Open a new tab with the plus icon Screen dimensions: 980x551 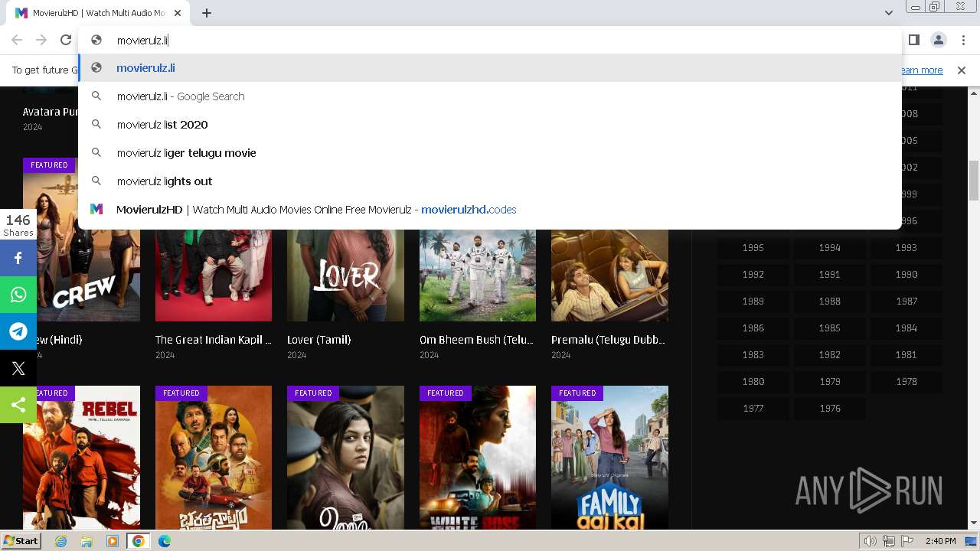click(x=207, y=13)
